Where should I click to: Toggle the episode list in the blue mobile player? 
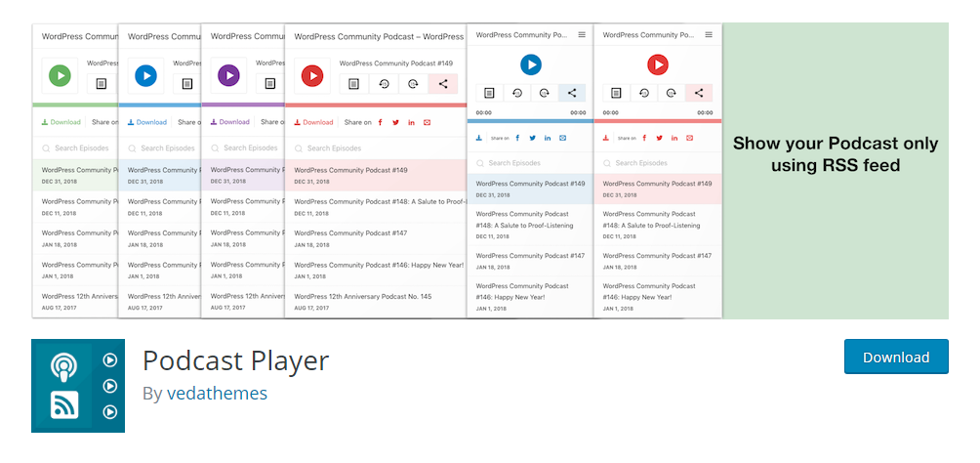point(489,93)
